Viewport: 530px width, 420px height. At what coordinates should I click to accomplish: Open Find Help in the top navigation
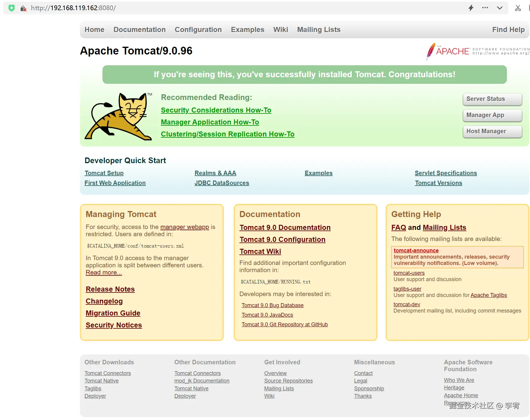tap(508, 30)
